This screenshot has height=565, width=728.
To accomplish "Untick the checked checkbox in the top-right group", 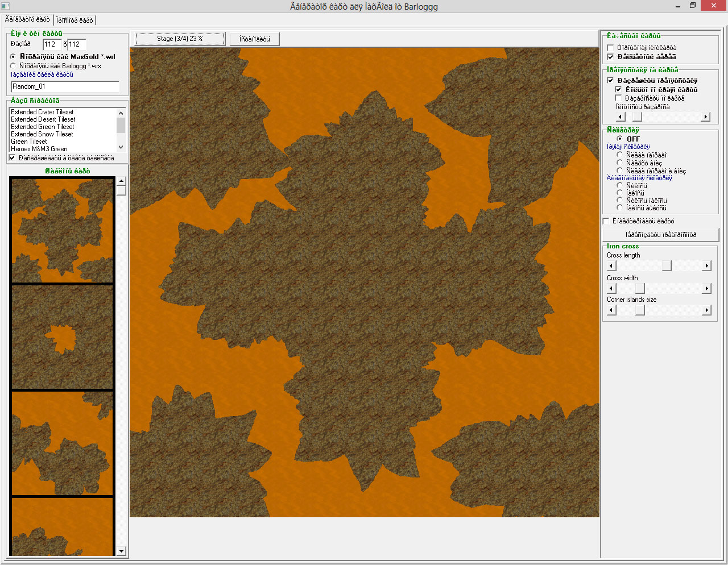I will (611, 57).
